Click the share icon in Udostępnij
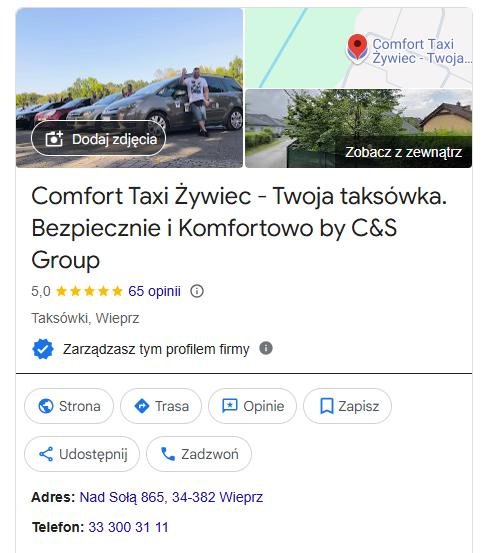Screen dimensions: 485x553 [x=46, y=454]
